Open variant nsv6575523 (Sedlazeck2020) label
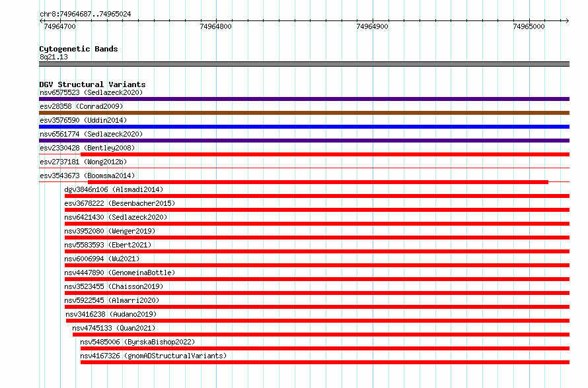 (x=91, y=92)
